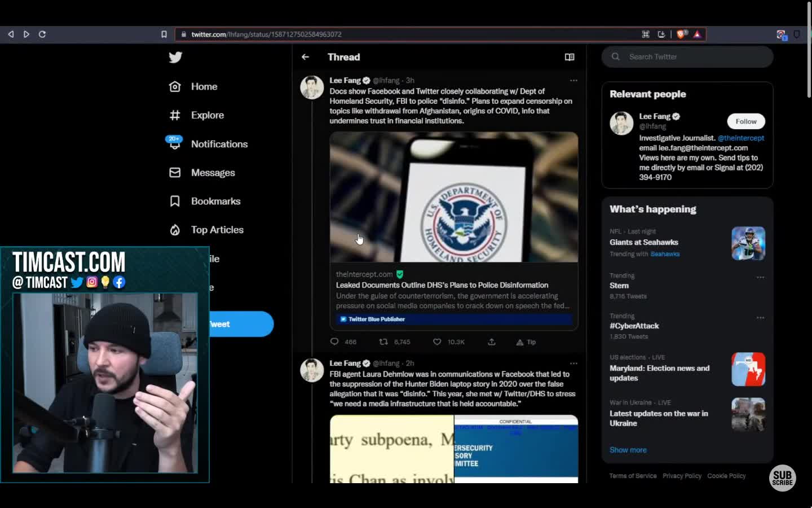Open Explore in sidebar

tap(197, 115)
